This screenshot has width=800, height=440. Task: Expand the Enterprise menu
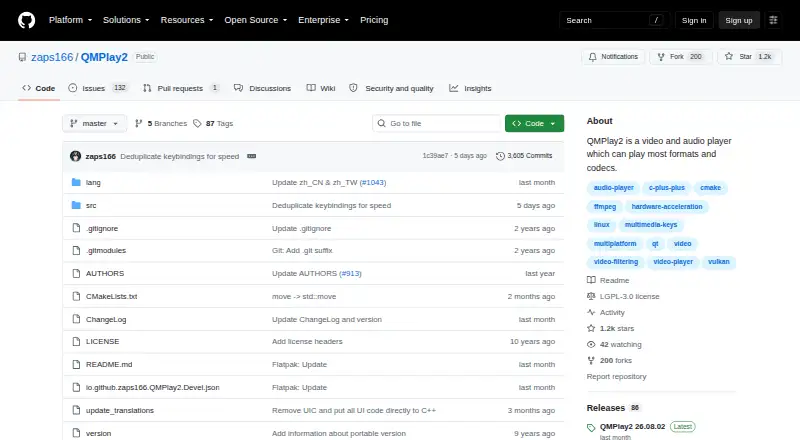pos(323,20)
